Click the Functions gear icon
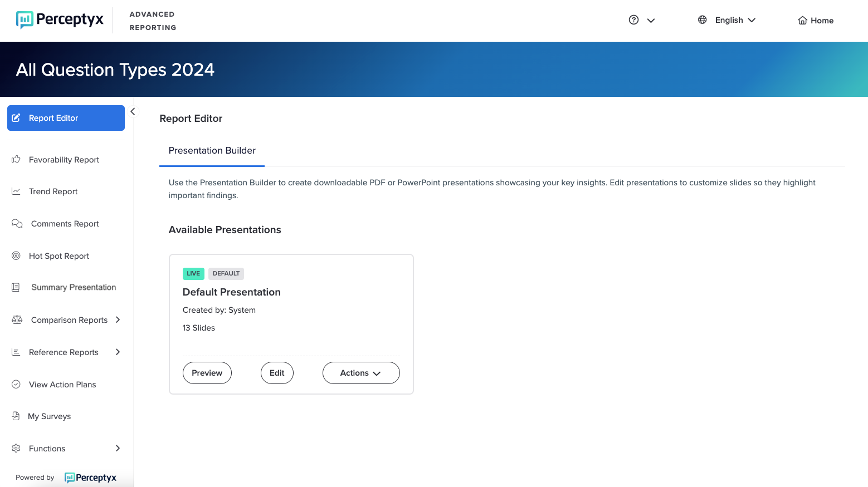Viewport: 868px width, 487px height. [16, 448]
